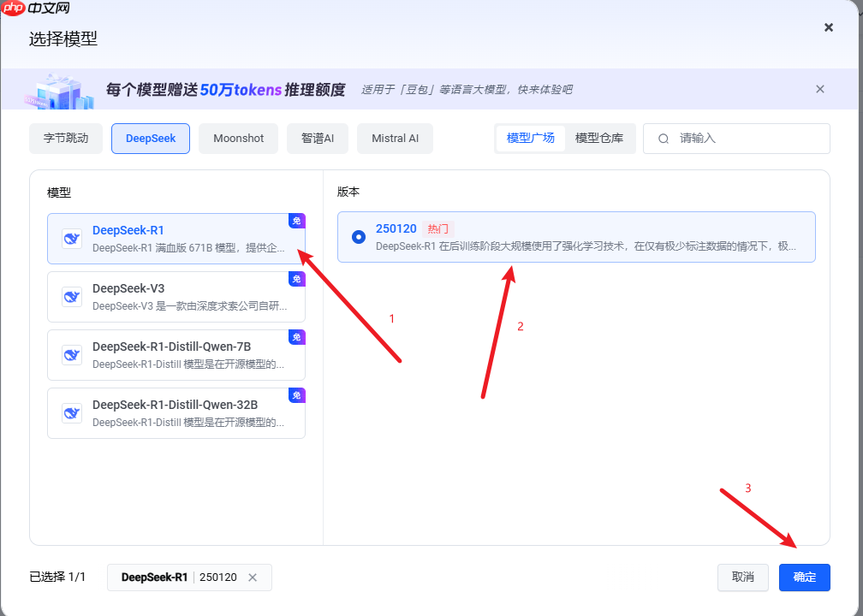Click the DeepSeek-R1-Distill-Qwen-32B model icon
This screenshot has height=616, width=863.
[x=71, y=412]
